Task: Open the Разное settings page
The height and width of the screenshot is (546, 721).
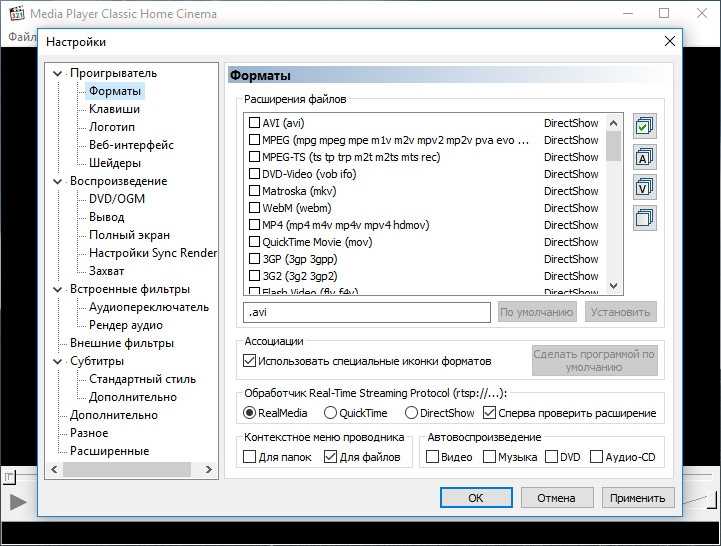Action: [x=89, y=433]
